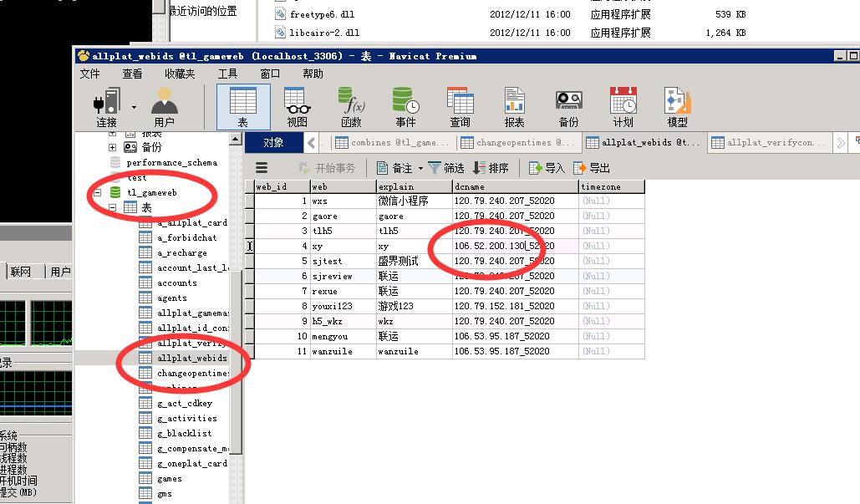The width and height of the screenshot is (860, 504).
Task: Collapse the tl_gameweb database tree node
Action: click(x=98, y=193)
